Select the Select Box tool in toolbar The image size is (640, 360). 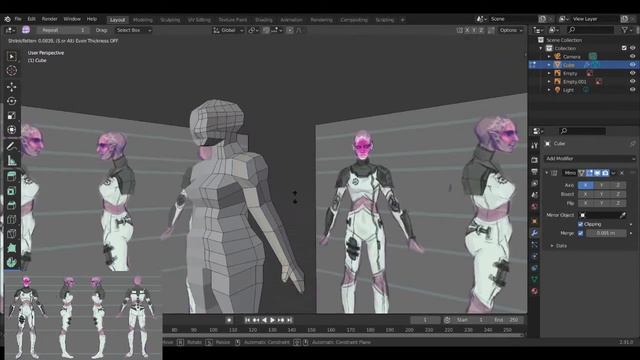click(x=11, y=56)
